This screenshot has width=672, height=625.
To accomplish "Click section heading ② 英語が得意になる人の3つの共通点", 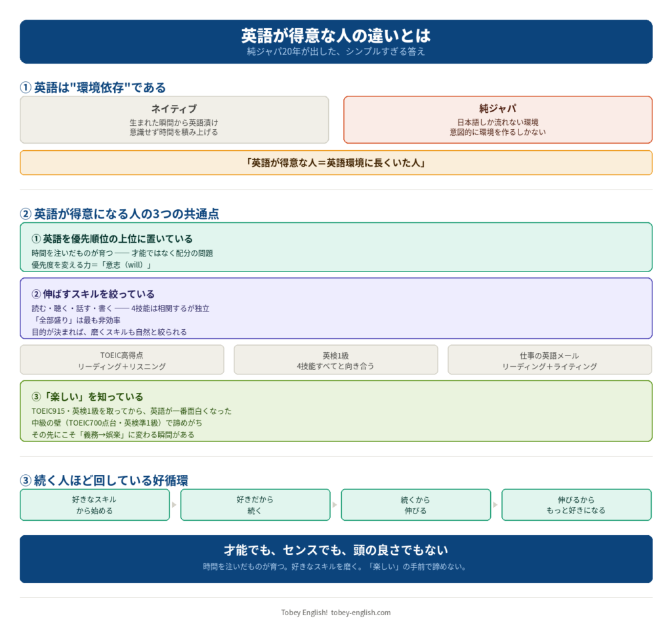I will (x=119, y=214).
